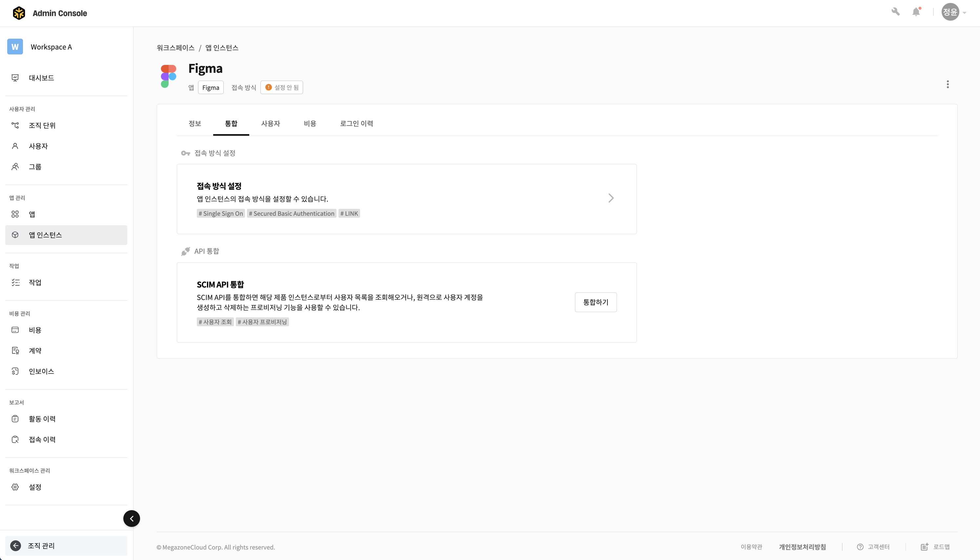This screenshot has height=560, width=980.
Task: Click the # Single Sign On tag
Action: click(x=221, y=213)
